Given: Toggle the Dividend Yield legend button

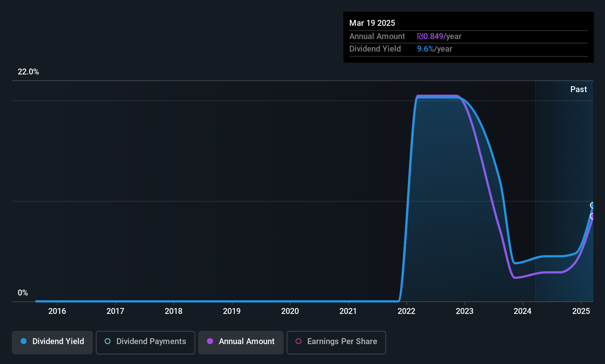Looking at the screenshot, I should [52, 343].
